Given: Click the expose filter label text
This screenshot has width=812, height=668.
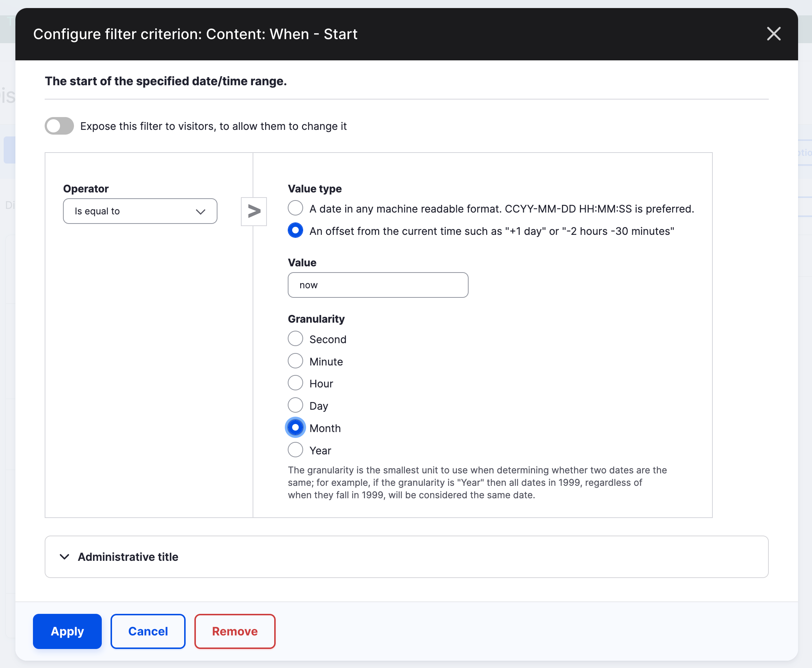Looking at the screenshot, I should coord(213,126).
